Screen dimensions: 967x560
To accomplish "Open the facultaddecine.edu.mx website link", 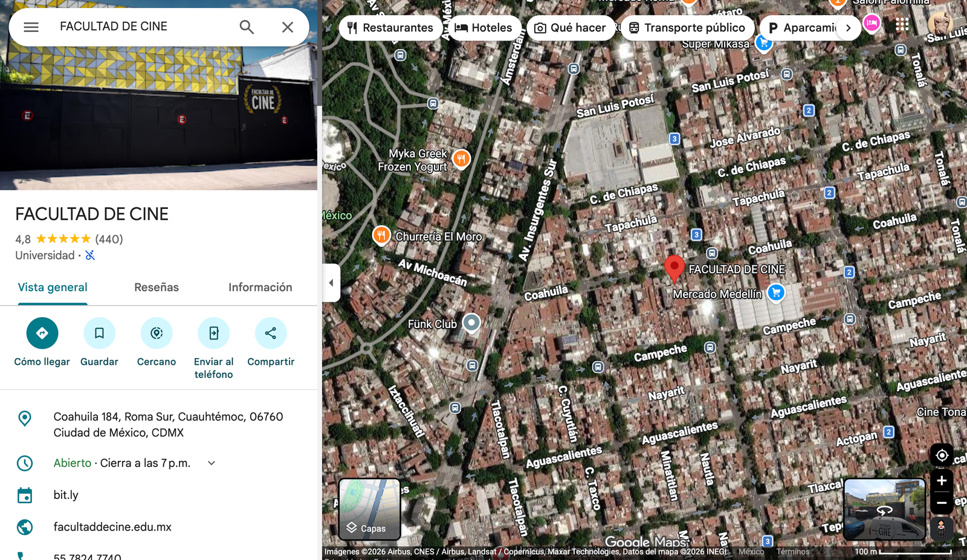I will (112, 527).
